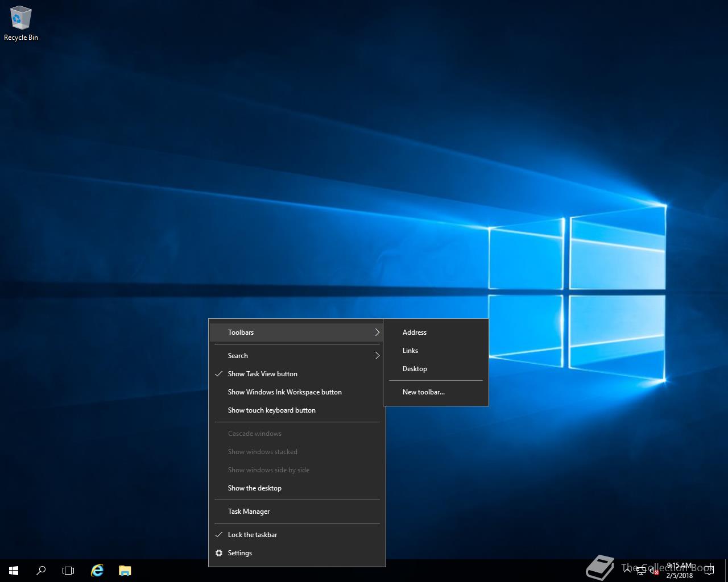Image resolution: width=728 pixels, height=582 pixels.
Task: Choose Show the desktop
Action: point(297,488)
